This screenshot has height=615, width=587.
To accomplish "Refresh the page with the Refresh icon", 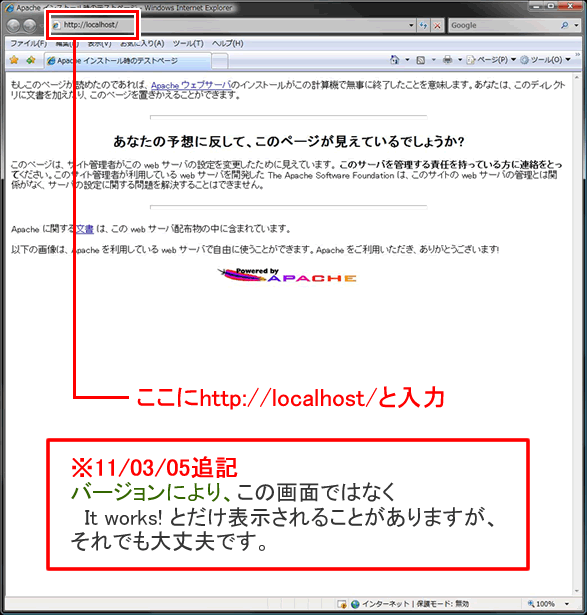I will [x=423, y=25].
